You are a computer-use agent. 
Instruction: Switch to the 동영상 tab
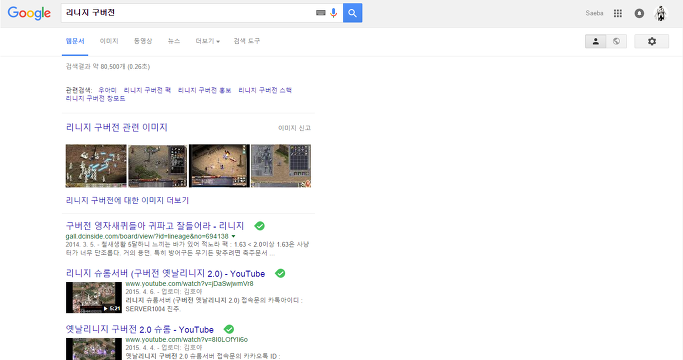[143, 41]
